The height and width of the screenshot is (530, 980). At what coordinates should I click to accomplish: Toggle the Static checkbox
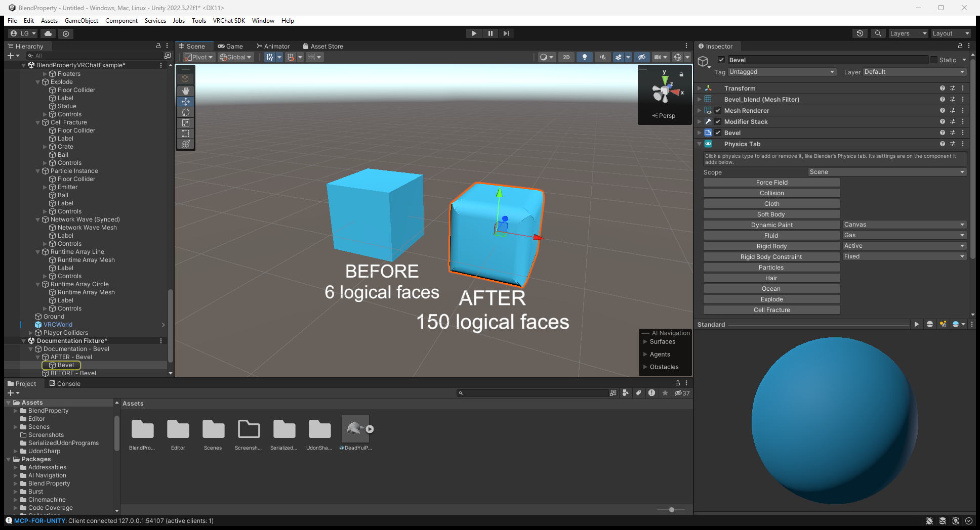click(x=934, y=60)
